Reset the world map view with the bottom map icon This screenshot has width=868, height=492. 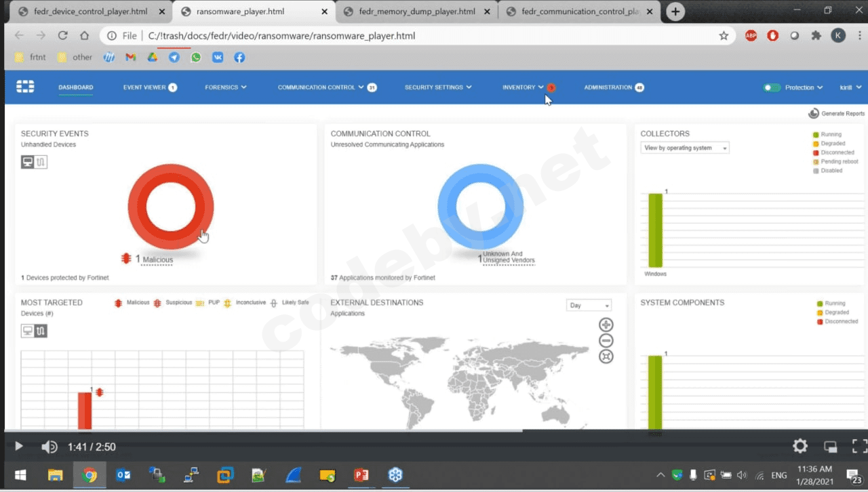pos(606,356)
